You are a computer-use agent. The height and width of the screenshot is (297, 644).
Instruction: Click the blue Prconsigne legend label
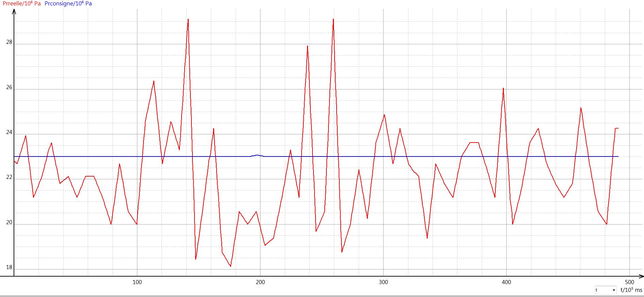(x=68, y=3)
